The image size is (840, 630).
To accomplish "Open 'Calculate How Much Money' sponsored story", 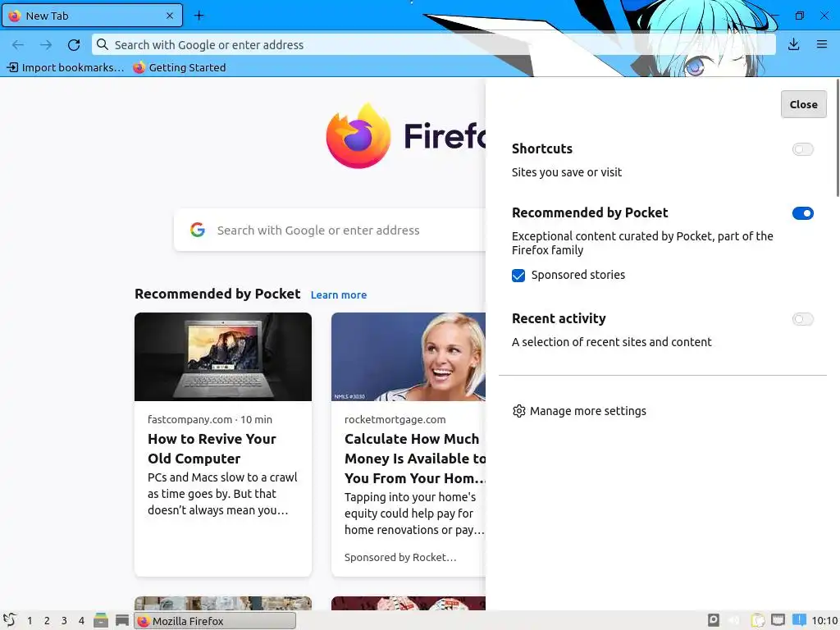I will click(415, 459).
